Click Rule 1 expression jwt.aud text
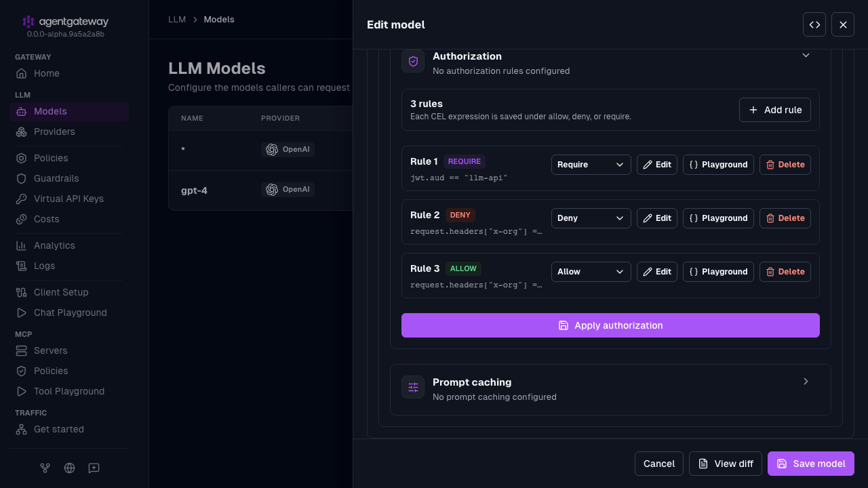Screen dimensions: 868x488 tap(458, 178)
